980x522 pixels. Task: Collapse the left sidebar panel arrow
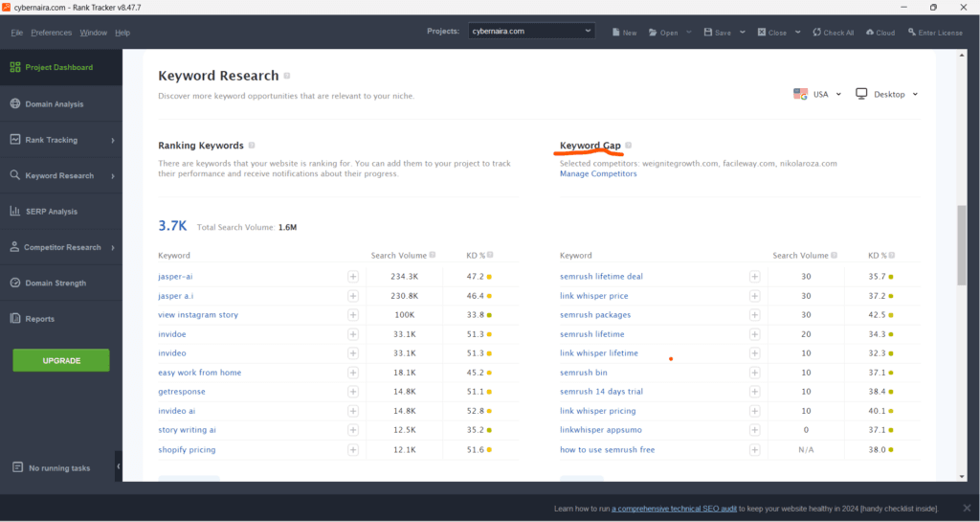118,466
